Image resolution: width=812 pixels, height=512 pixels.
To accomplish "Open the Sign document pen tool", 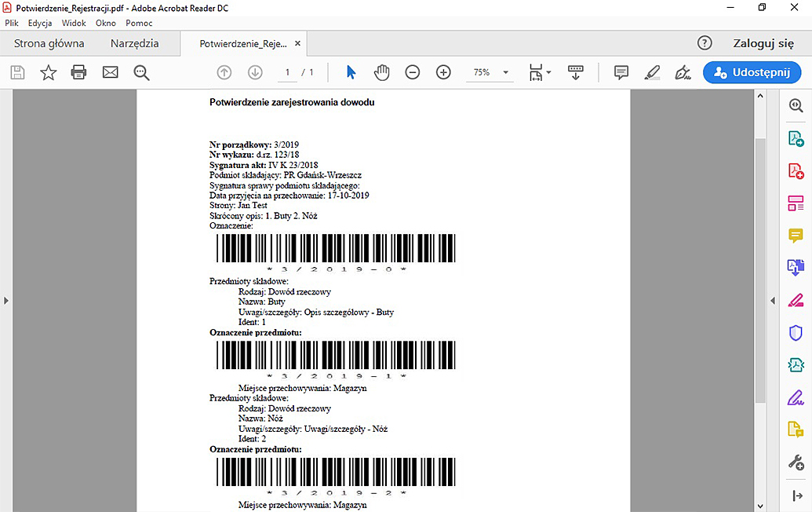I will pos(683,72).
